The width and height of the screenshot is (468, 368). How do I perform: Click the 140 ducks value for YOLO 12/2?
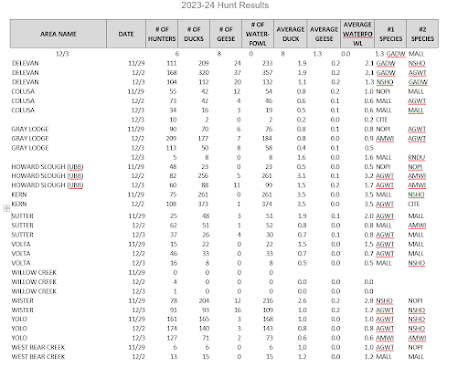click(204, 328)
